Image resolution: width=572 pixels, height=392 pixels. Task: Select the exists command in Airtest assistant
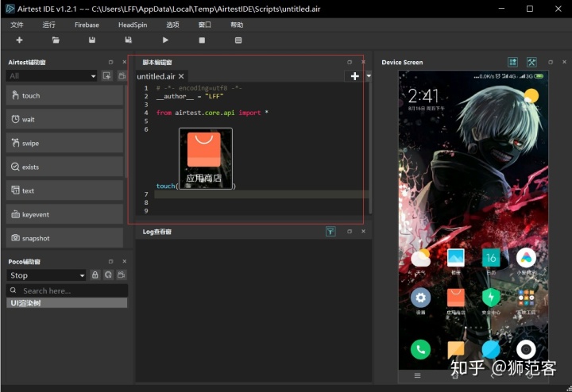64,167
